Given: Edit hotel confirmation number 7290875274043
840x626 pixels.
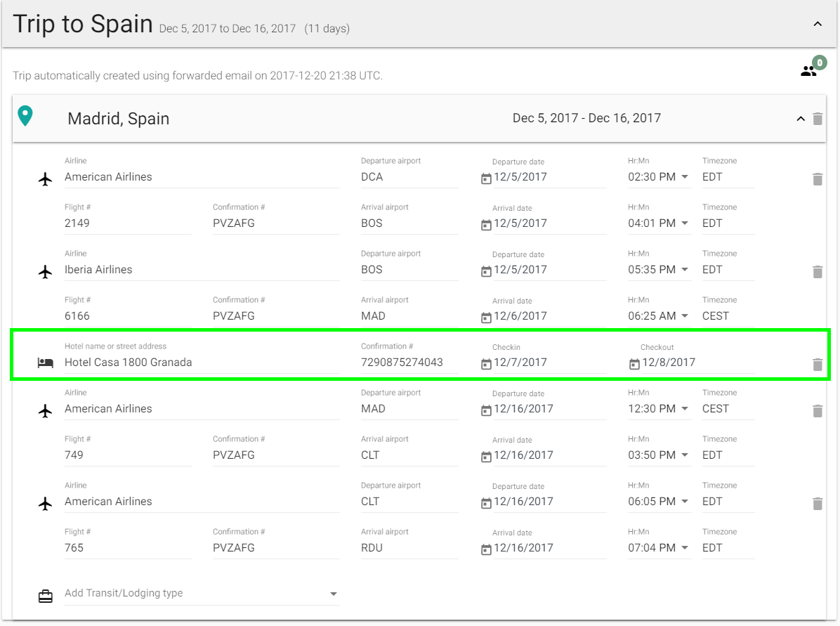Looking at the screenshot, I should 409,363.
